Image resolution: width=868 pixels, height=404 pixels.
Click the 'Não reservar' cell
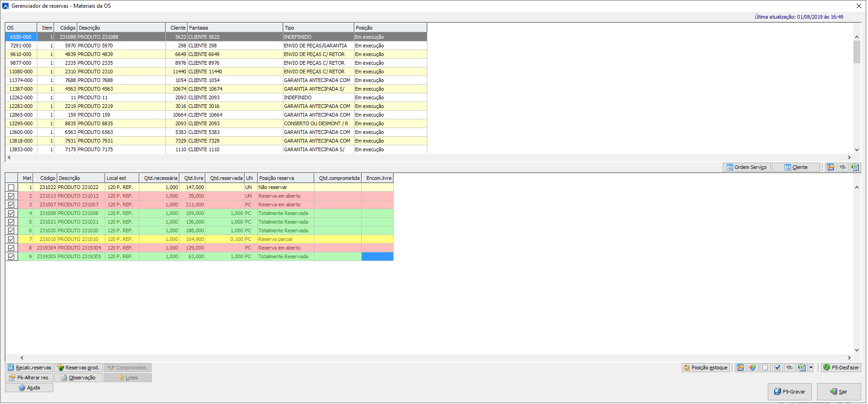click(286, 187)
